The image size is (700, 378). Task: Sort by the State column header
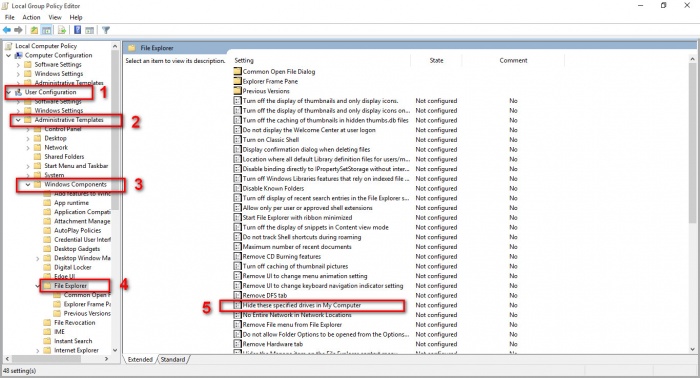click(x=436, y=60)
